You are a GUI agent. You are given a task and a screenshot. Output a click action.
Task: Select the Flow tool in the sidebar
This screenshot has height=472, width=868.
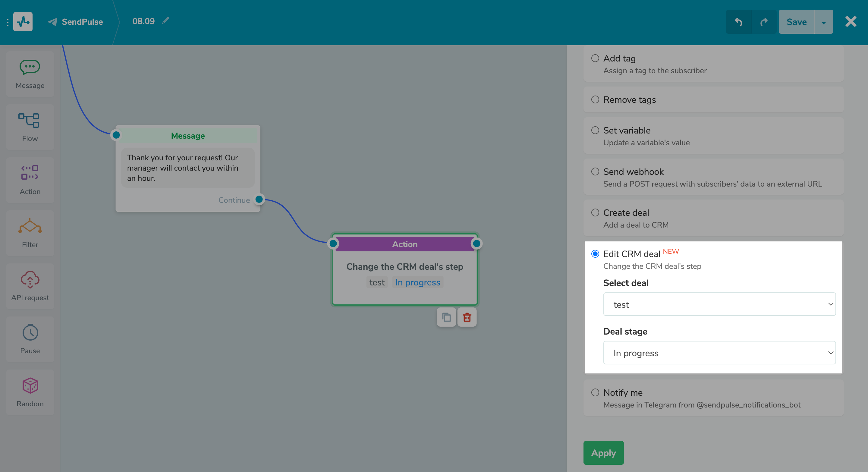pyautogui.click(x=30, y=127)
